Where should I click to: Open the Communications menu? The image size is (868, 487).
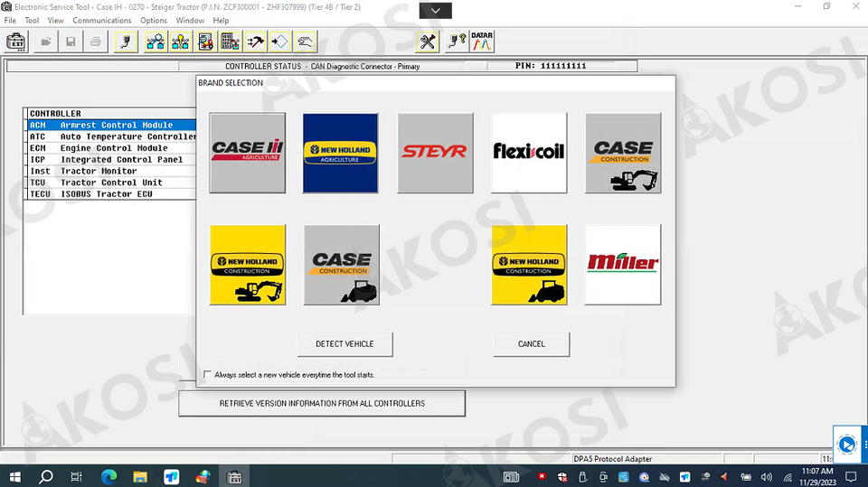101,20
